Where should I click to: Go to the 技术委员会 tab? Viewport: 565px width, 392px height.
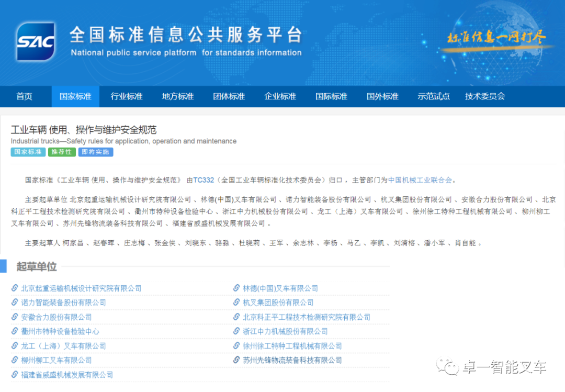(485, 96)
